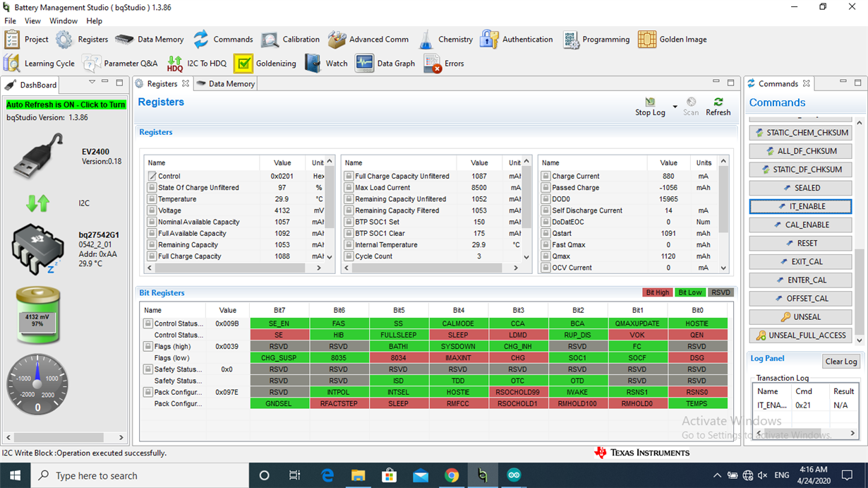Open Chrome from the taskbar
Image resolution: width=868 pixels, height=488 pixels.
452,475
